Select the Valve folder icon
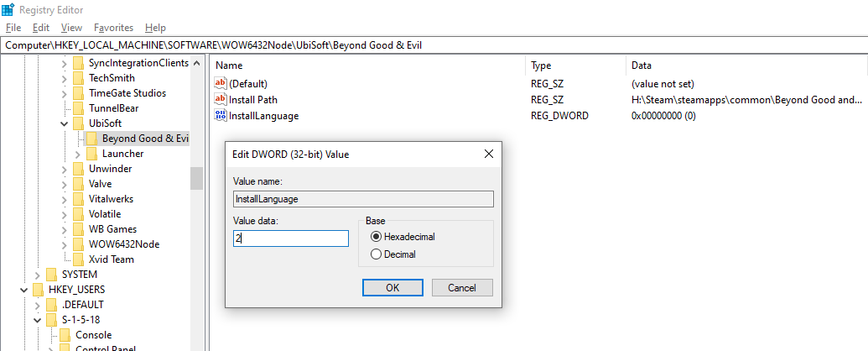Screen dimensions: 868x351 [79, 184]
